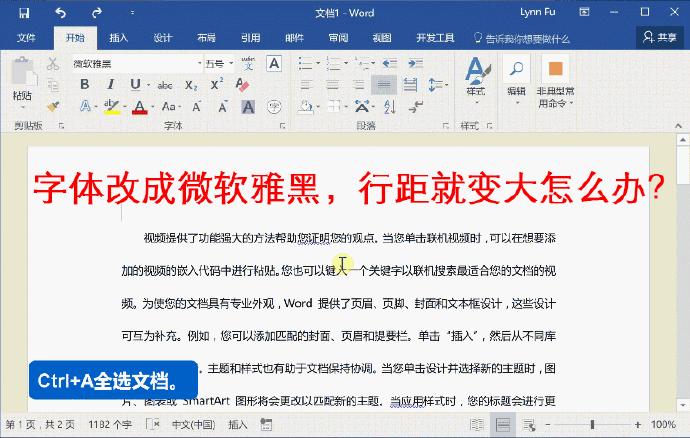Toggle show/hide paragraph marks

pyautogui.click(x=415, y=106)
